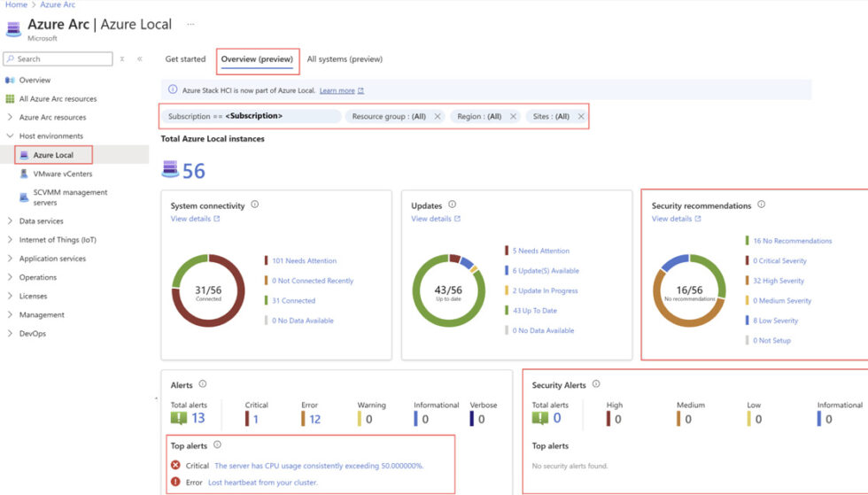Open Lost heartbeat error alert
The image size is (868, 495).
[263, 483]
